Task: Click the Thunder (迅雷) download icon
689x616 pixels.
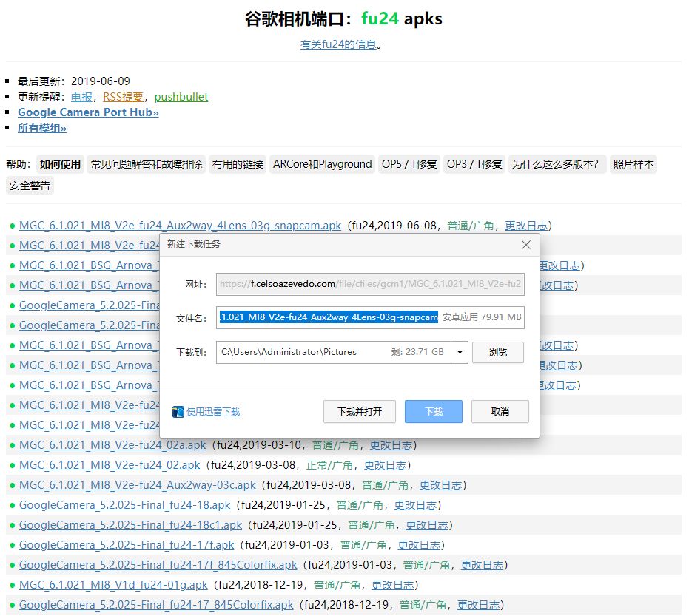Action: coord(178,410)
